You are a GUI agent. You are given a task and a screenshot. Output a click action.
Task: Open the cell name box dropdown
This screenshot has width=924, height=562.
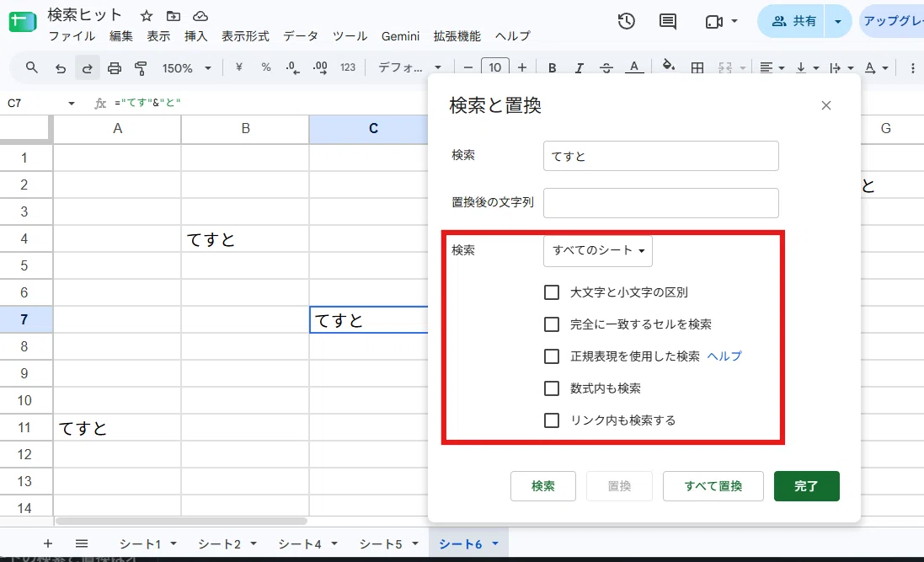[x=72, y=103]
